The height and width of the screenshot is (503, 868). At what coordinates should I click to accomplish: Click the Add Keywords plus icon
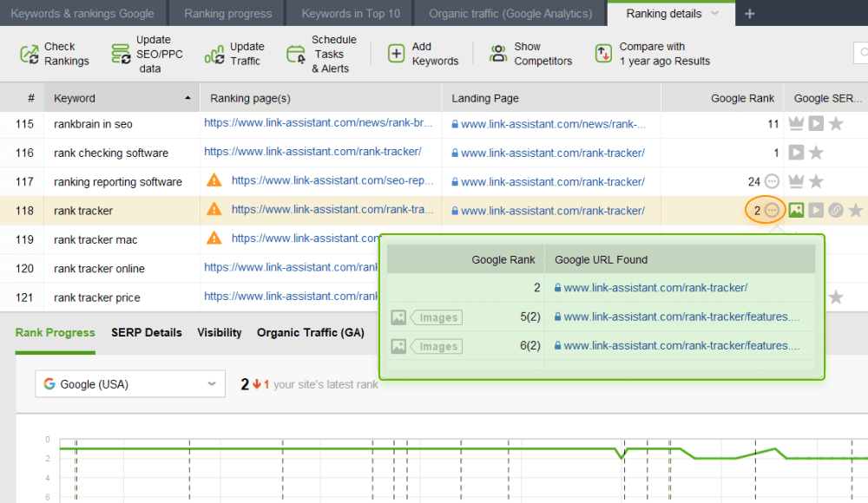[x=396, y=54]
